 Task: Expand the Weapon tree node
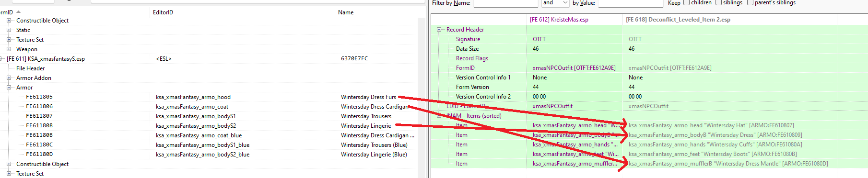pos(9,49)
